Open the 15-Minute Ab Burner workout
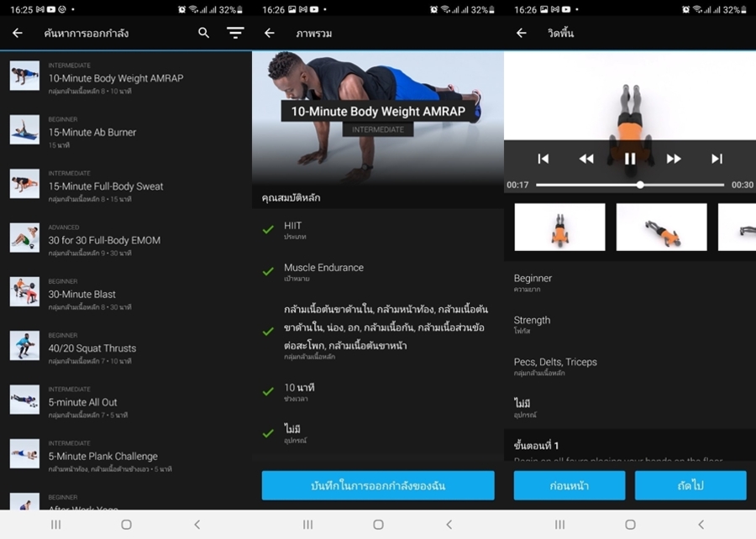 point(92,133)
